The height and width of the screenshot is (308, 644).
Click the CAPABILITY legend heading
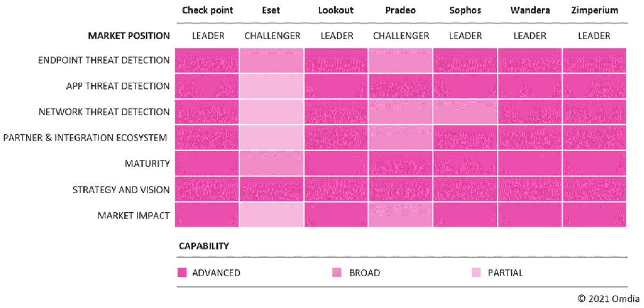(204, 246)
